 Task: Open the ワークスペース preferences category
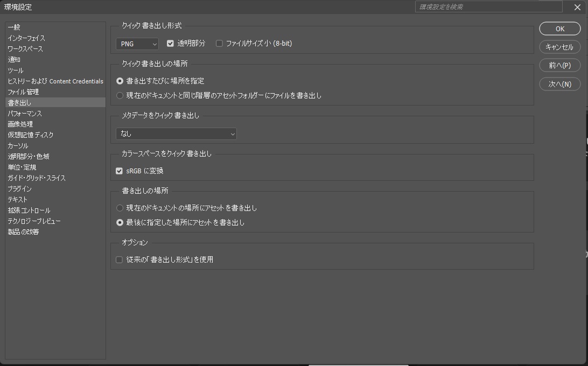55,49
